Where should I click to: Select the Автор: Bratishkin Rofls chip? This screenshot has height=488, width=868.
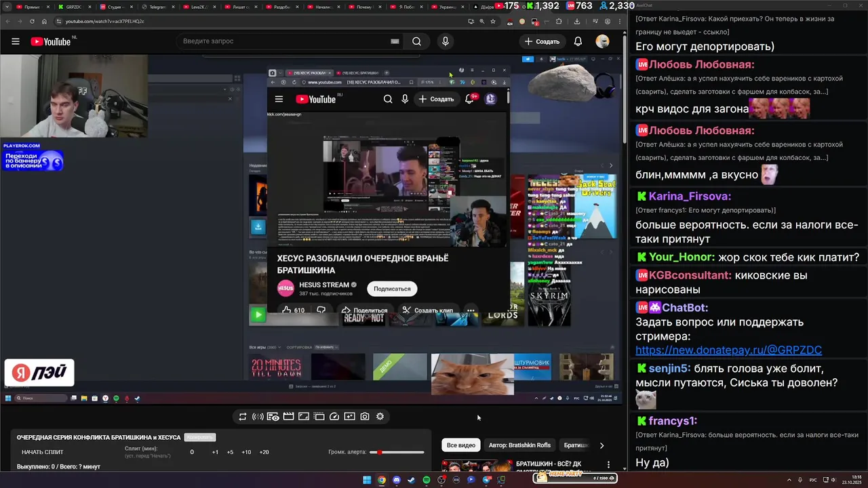point(519,445)
